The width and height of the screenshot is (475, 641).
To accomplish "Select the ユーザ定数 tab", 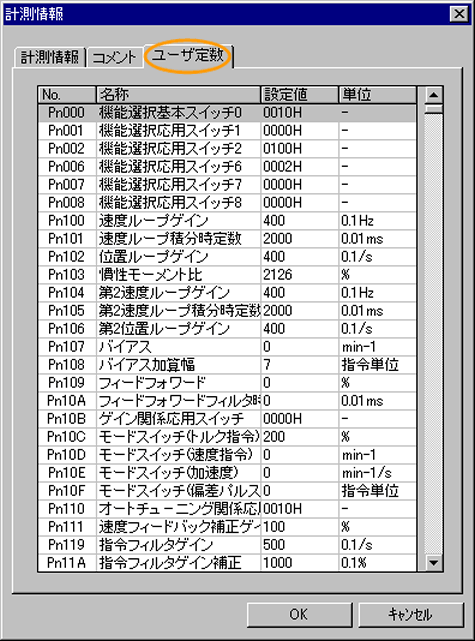I will [188, 55].
